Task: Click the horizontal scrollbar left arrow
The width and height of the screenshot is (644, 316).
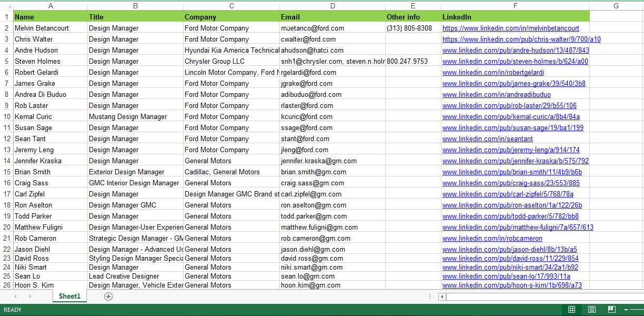Action: [x=442, y=297]
